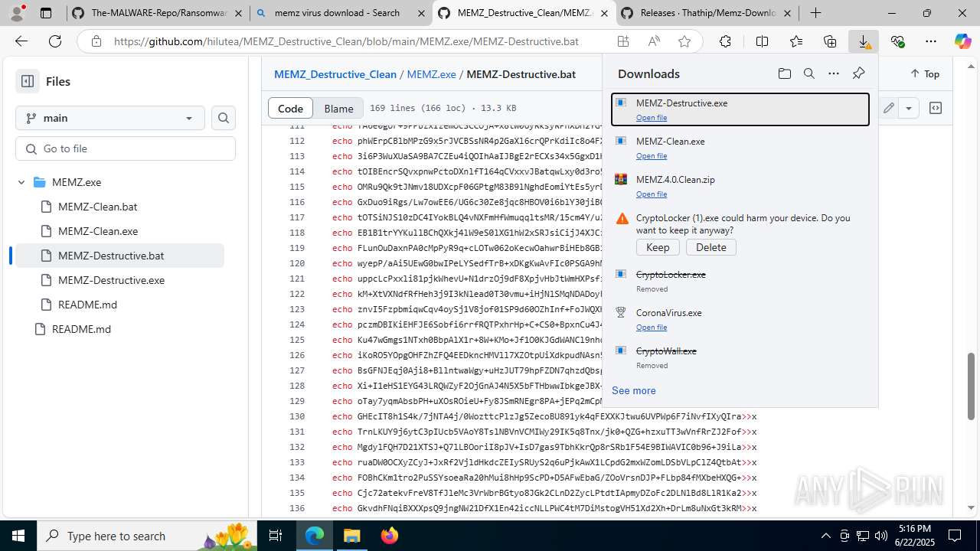The width and height of the screenshot is (980, 551).
Task: Open file link under MEMZ-Clean.exe
Action: tap(651, 156)
